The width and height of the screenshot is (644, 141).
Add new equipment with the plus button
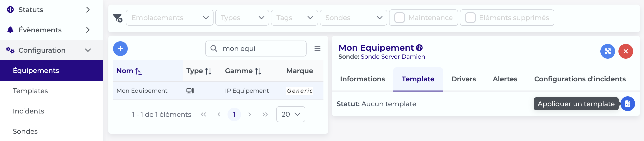(x=120, y=49)
